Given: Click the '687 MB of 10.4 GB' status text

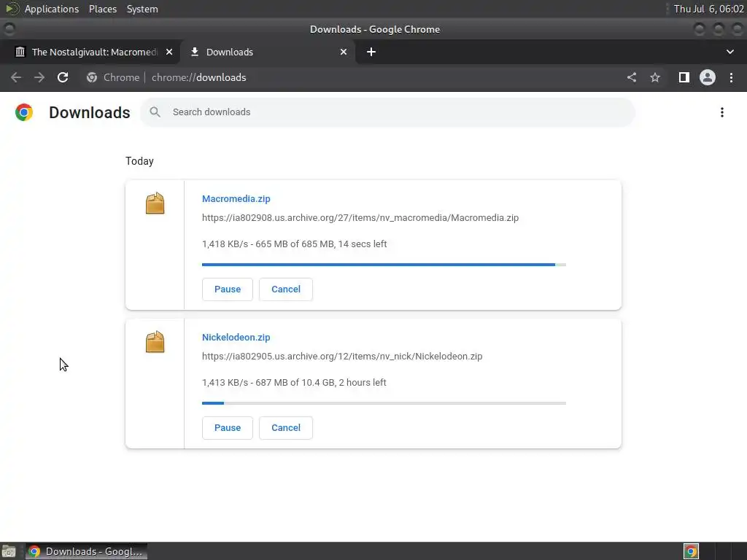Looking at the screenshot, I should [x=295, y=382].
